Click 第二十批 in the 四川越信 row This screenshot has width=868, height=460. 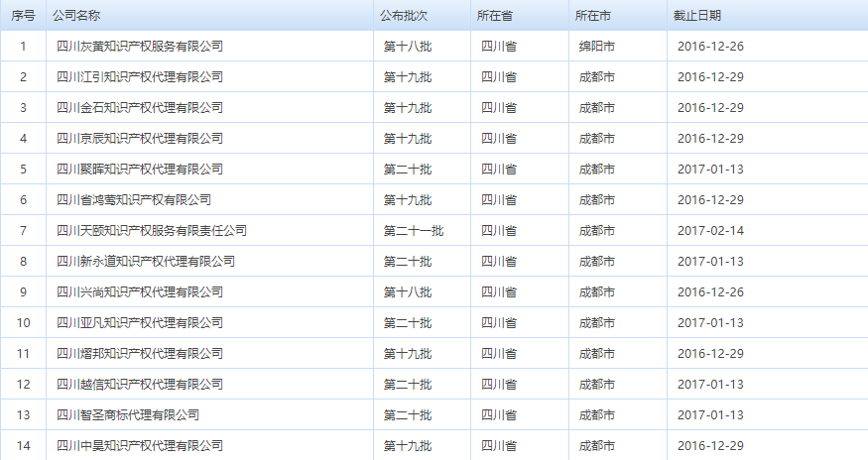coord(408,385)
